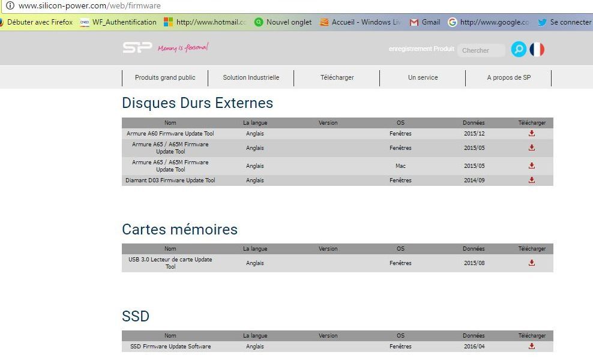Viewport: 593px width, 364px height.
Task: Open the Google bookmark
Action: coord(489,22)
